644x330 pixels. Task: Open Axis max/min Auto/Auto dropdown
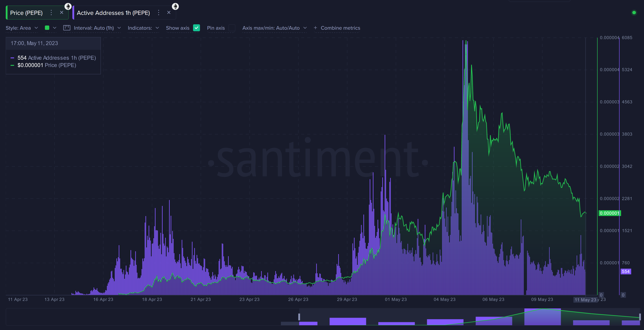(274, 28)
